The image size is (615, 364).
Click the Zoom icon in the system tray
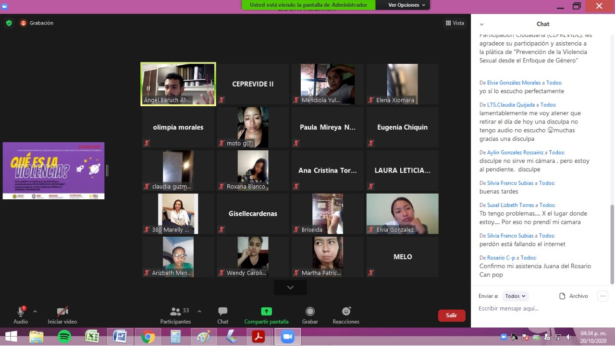504,337
